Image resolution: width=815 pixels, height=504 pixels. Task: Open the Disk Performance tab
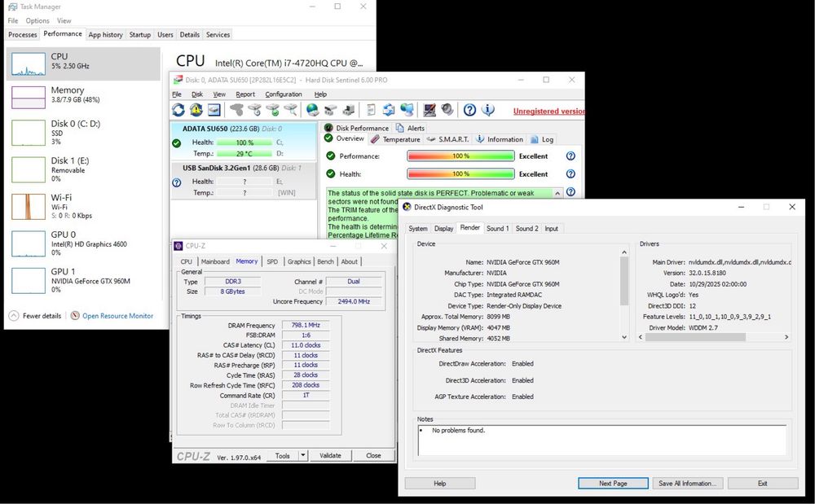click(x=357, y=128)
